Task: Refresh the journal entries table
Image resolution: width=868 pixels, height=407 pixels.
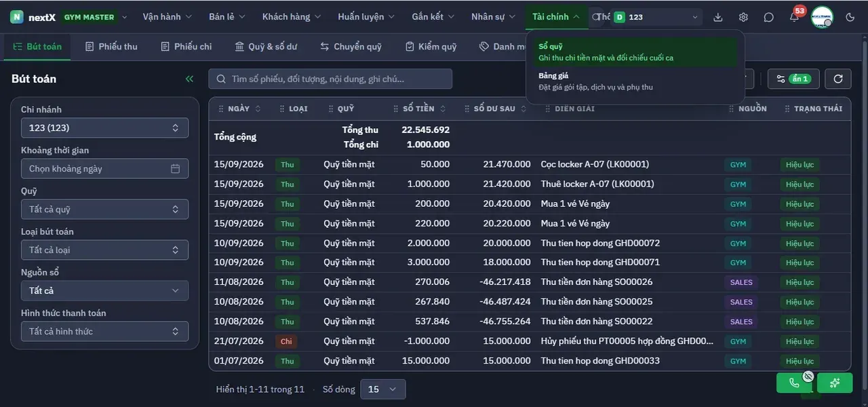Action: pos(838,79)
